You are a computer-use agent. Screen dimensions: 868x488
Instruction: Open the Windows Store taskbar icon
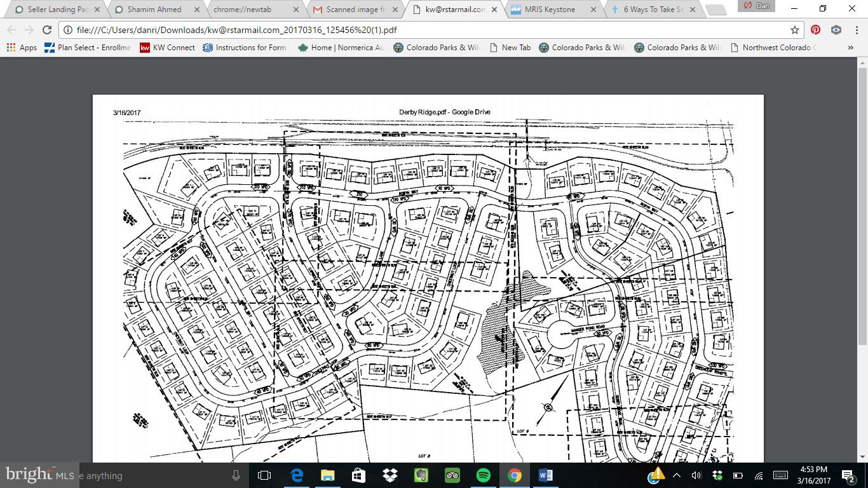pos(358,475)
